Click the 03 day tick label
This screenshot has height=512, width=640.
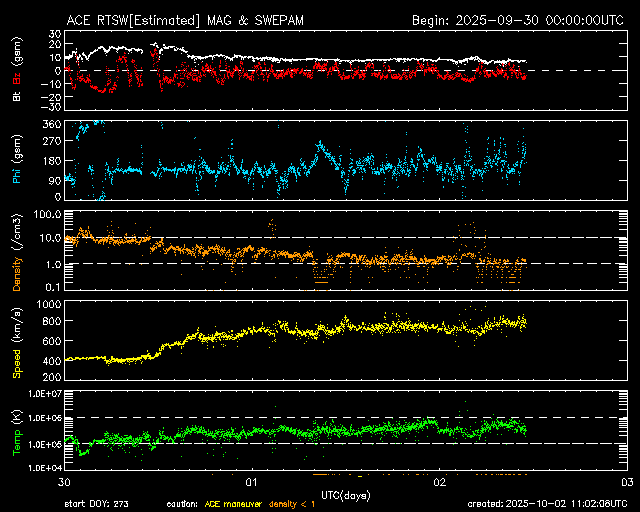pos(625,481)
